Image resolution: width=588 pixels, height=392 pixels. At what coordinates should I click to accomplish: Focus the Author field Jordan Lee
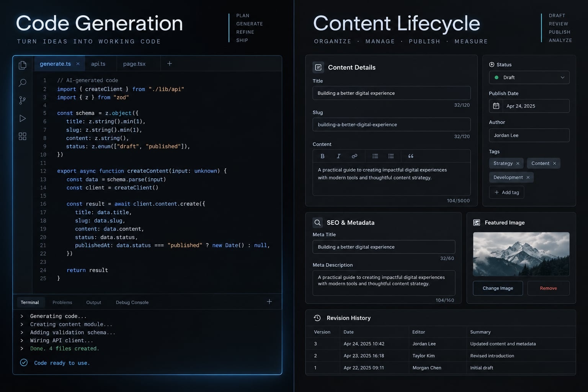coord(529,135)
